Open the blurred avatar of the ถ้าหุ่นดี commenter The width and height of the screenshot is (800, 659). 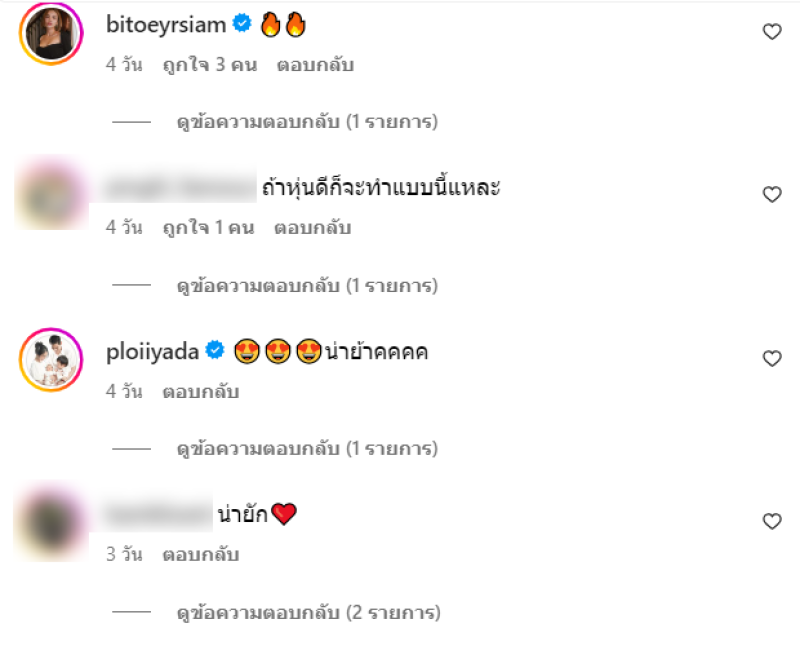(51, 194)
